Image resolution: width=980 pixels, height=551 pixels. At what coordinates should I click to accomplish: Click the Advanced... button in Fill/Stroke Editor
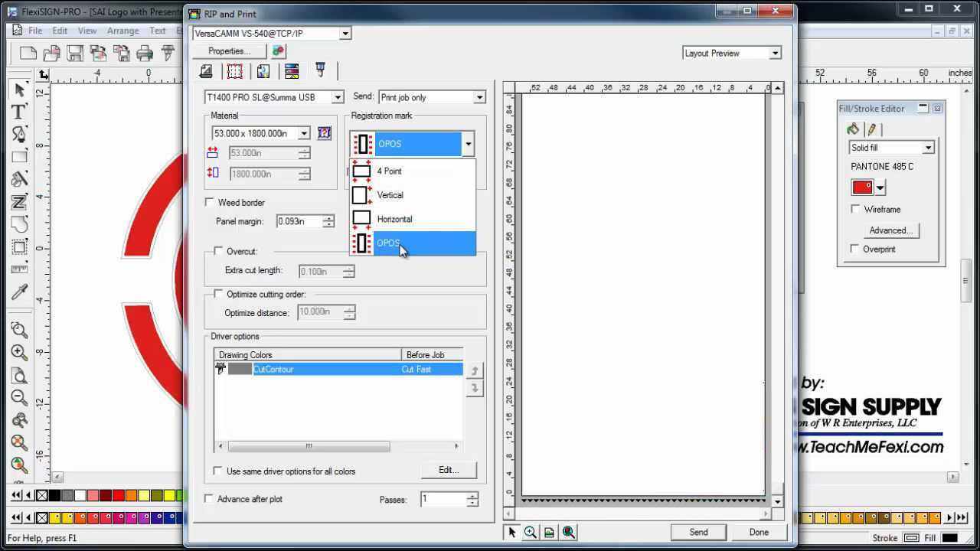pyautogui.click(x=890, y=230)
